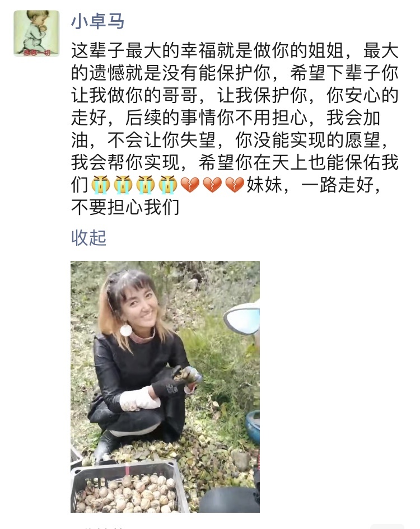Tap the first line of post text
This screenshot has height=529, width=420.
235,51
